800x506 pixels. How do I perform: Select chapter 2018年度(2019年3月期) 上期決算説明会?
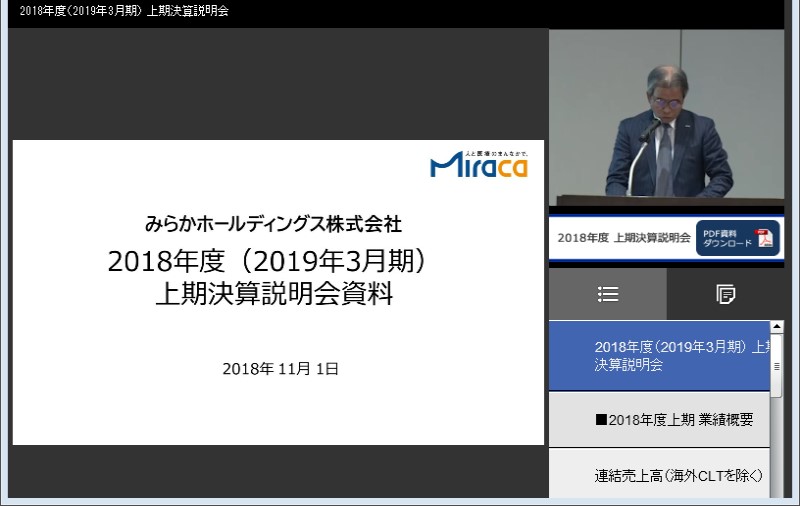tap(659, 356)
